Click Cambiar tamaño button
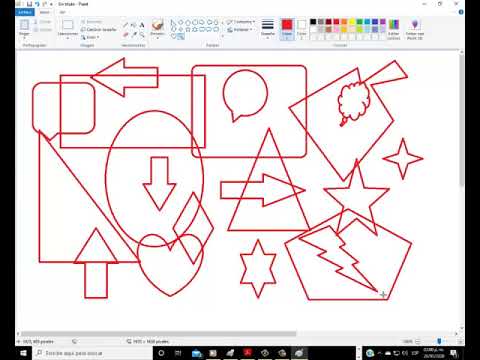480x360 pixels. pos(99,30)
